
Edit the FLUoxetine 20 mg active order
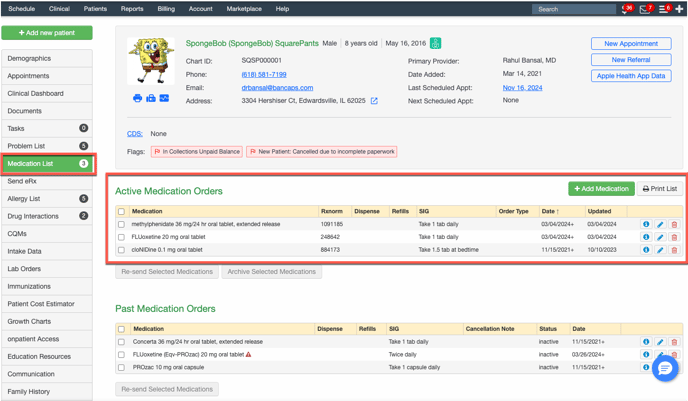660,237
